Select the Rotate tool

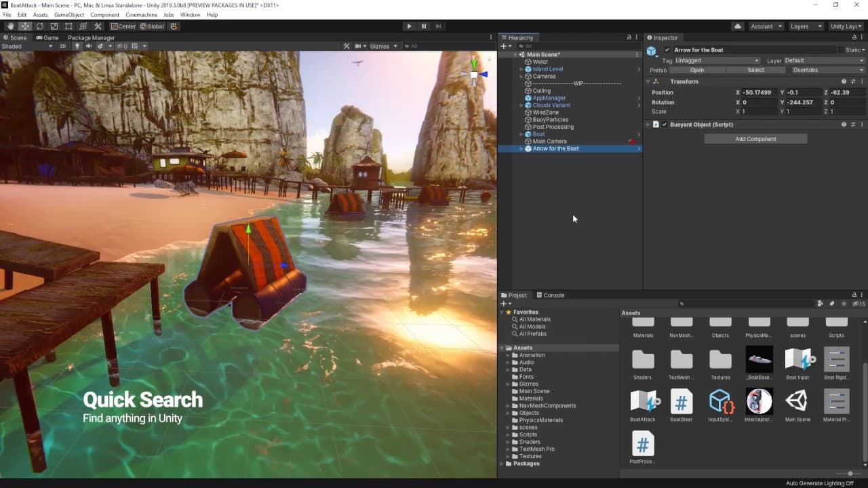tap(39, 26)
